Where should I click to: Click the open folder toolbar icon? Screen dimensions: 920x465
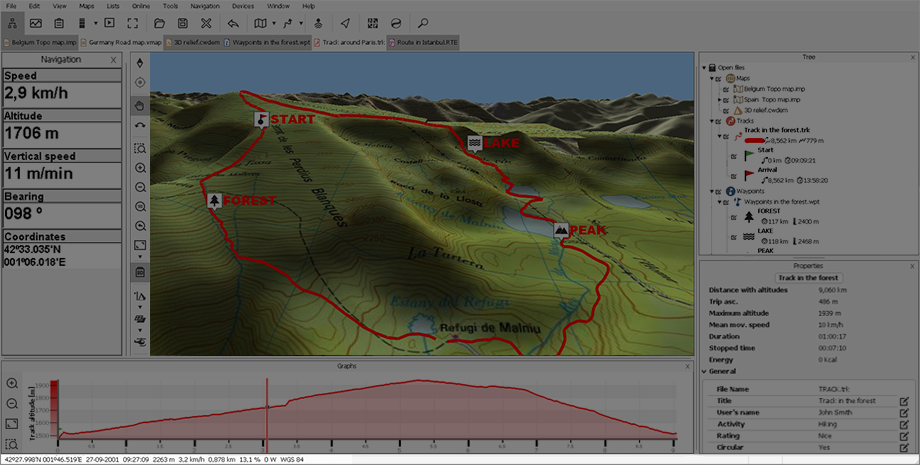[158, 22]
